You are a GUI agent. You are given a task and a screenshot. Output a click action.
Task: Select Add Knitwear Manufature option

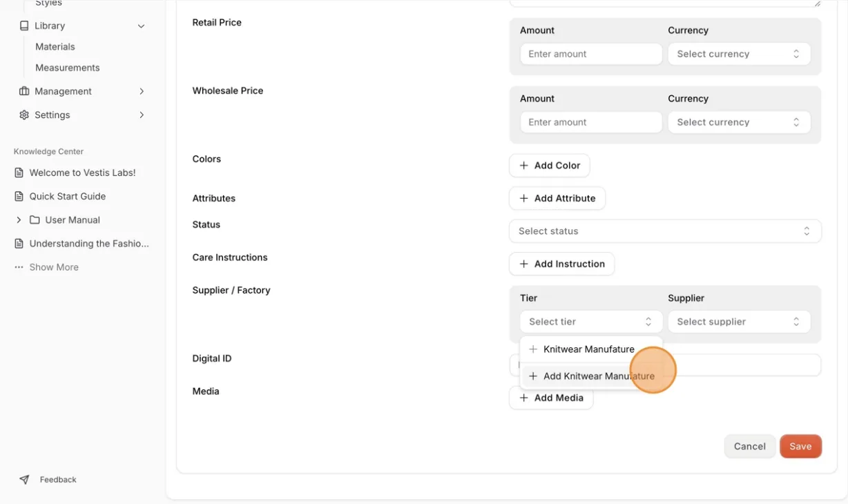[x=591, y=376]
